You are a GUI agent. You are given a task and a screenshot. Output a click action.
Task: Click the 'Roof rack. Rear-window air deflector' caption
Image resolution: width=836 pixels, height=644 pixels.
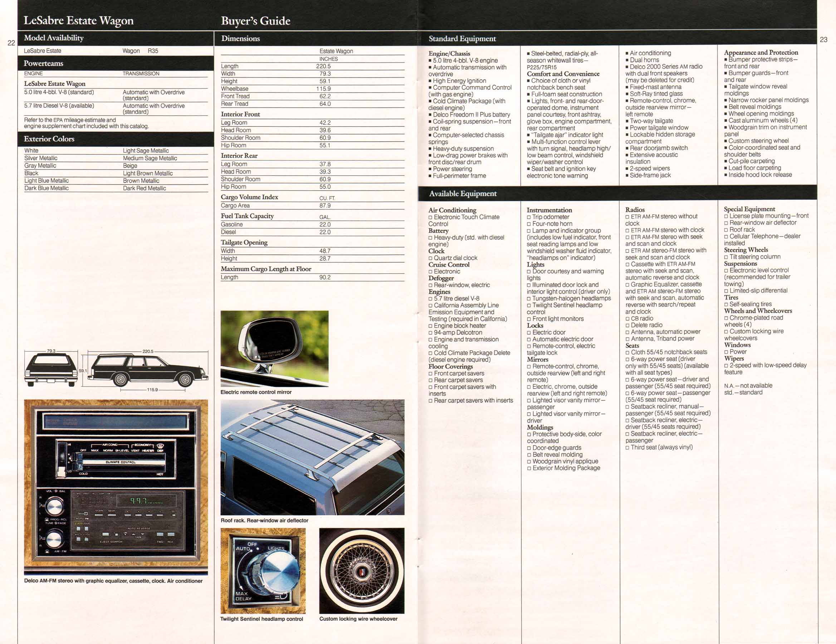coord(264,520)
